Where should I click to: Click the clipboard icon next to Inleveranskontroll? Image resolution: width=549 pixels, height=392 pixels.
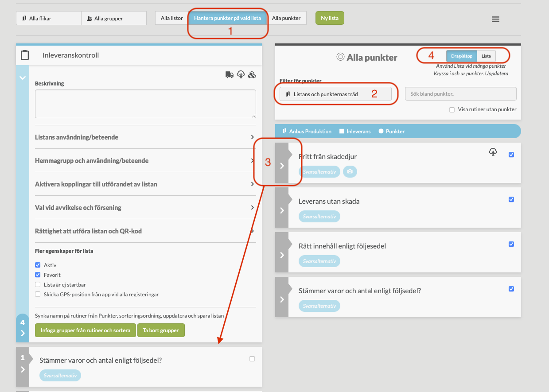point(25,55)
